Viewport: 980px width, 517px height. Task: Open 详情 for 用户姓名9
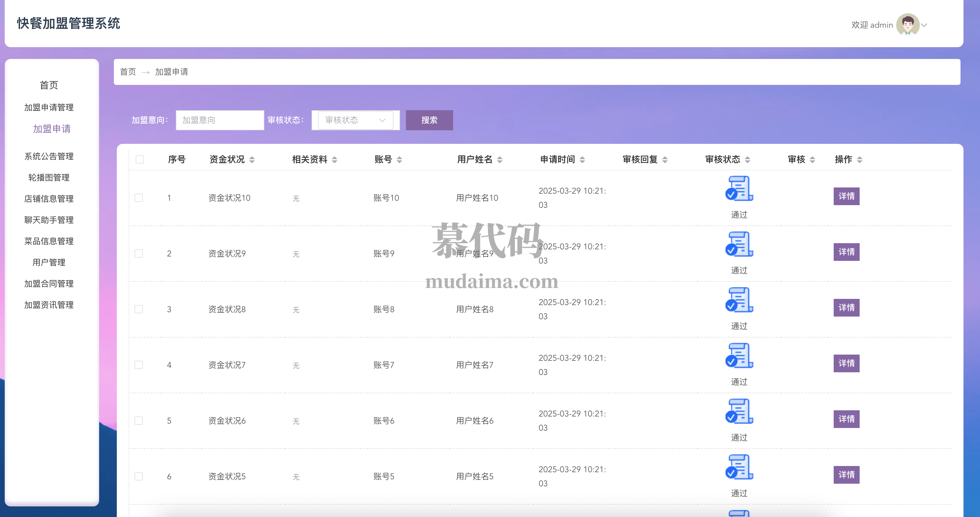pos(846,252)
